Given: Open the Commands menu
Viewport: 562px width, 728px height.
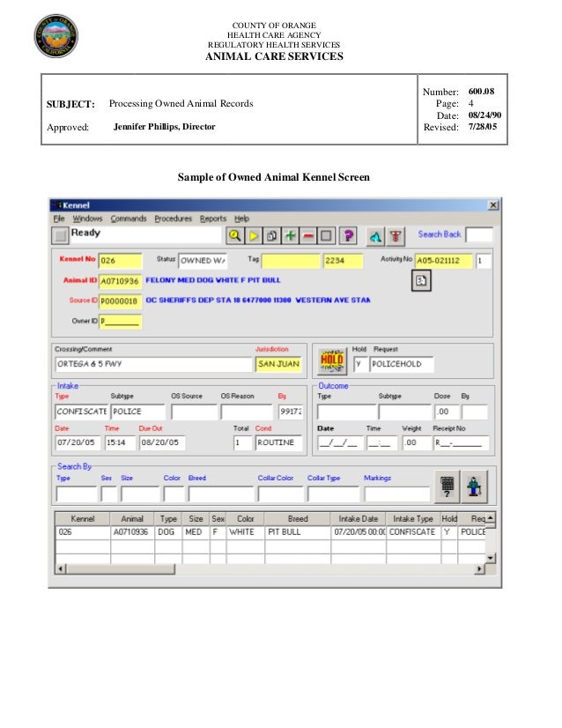Looking at the screenshot, I should coord(129,219).
